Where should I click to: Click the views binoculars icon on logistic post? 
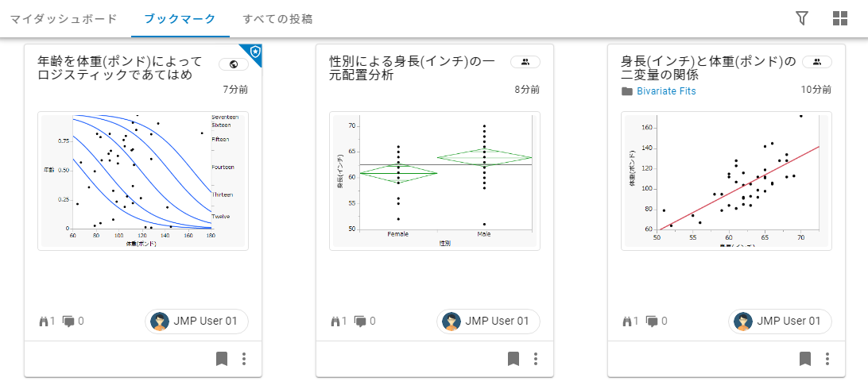(x=43, y=322)
